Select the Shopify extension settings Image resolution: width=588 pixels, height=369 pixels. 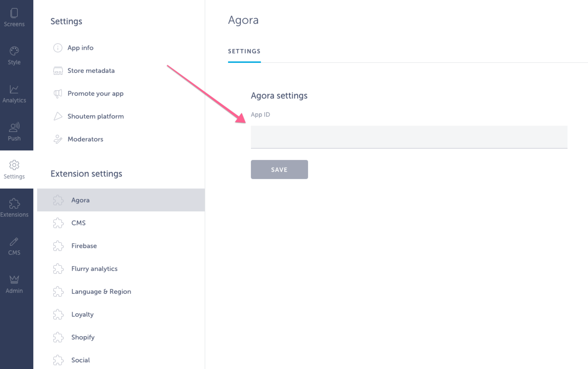click(83, 337)
